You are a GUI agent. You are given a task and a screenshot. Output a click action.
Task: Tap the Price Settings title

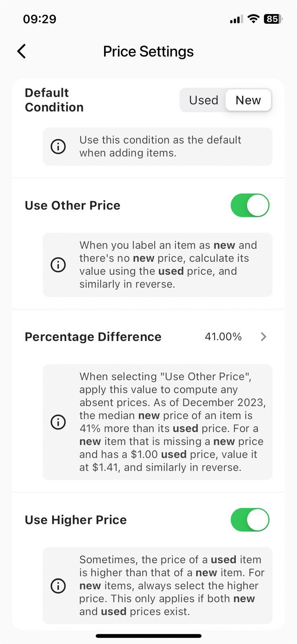pyautogui.click(x=148, y=52)
